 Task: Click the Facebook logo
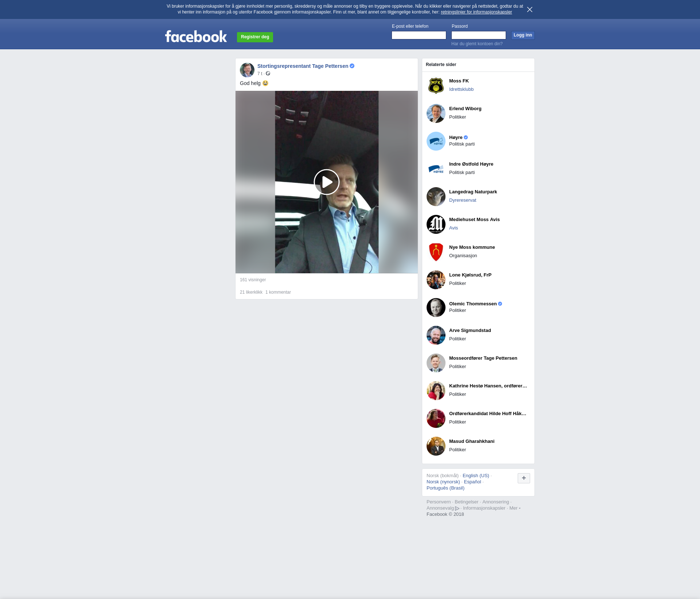click(196, 36)
